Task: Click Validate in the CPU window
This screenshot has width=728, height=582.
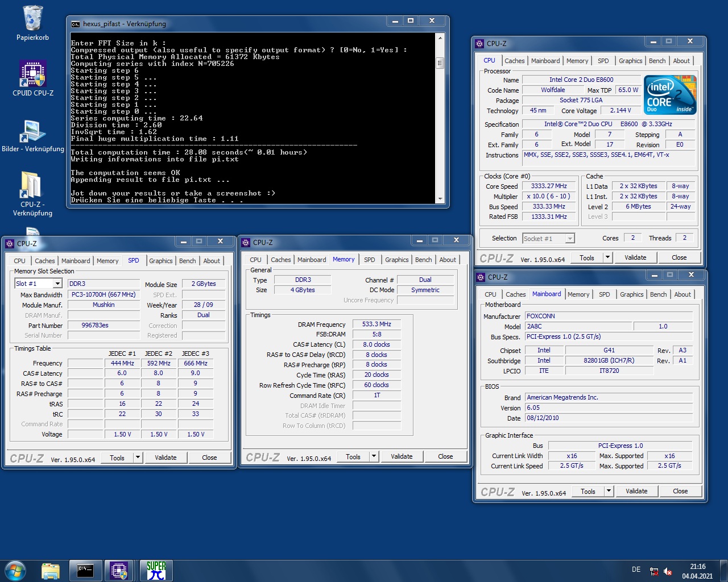Action: coord(635,257)
